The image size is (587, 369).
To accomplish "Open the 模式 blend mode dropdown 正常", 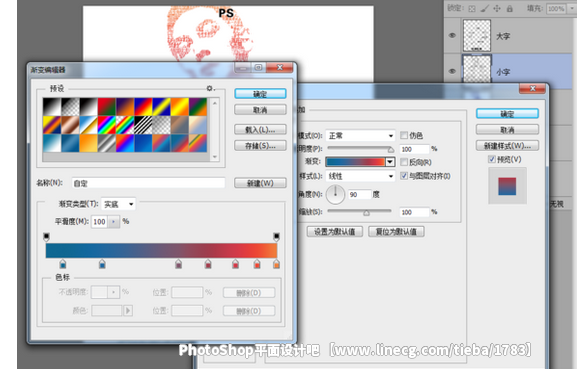I will pos(360,135).
